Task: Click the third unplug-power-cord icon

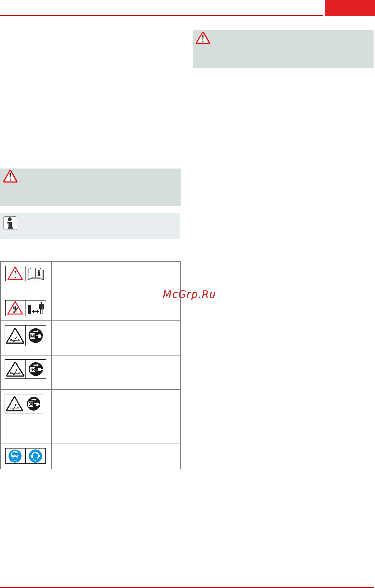Action: tap(34, 404)
